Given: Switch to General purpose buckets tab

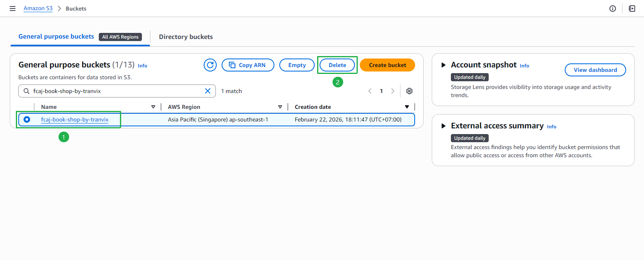Looking at the screenshot, I should coord(56,37).
